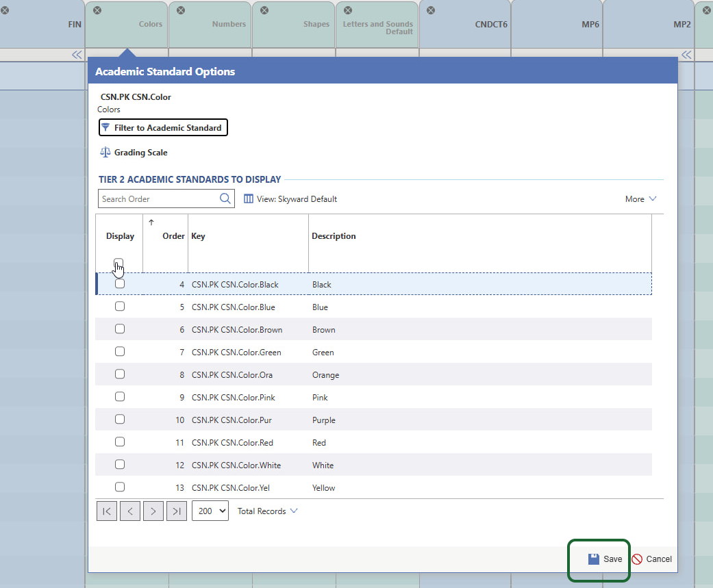713x588 pixels.
Task: Check Display for Pink row
Action: [x=120, y=397]
